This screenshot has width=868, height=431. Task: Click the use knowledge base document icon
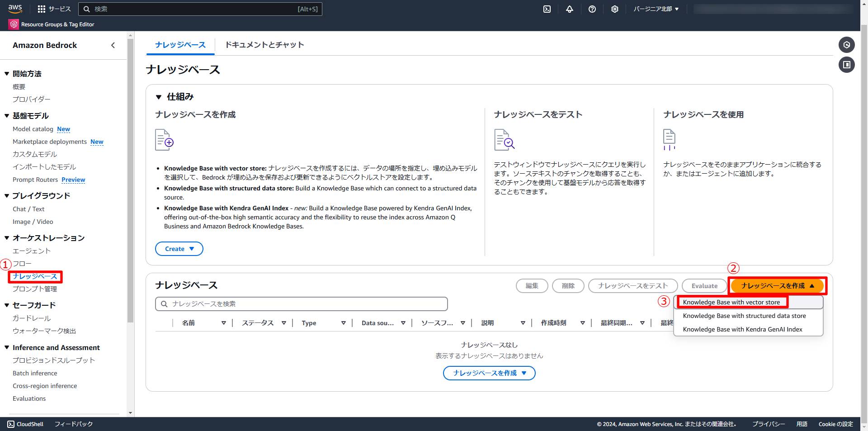click(670, 140)
